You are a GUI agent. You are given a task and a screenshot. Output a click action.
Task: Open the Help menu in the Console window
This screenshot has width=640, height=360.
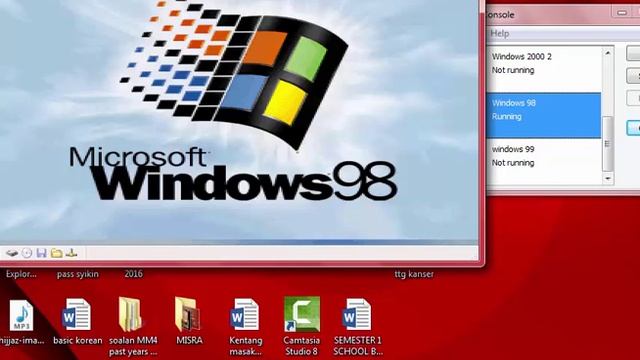point(500,33)
